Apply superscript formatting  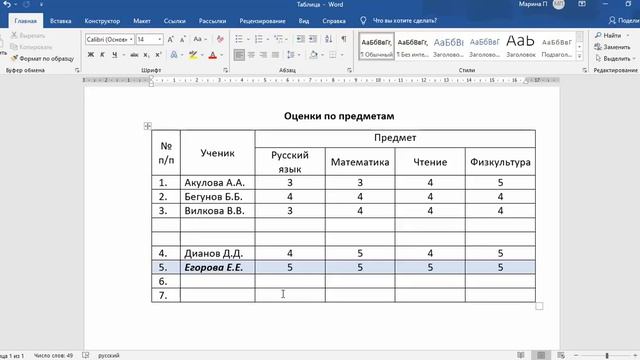pos(158,55)
